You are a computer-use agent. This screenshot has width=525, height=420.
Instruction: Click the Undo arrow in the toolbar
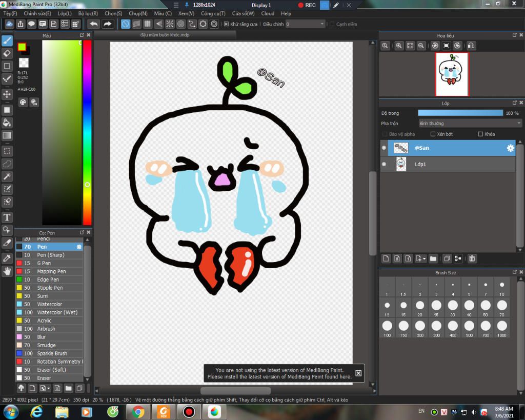pyautogui.click(x=94, y=24)
